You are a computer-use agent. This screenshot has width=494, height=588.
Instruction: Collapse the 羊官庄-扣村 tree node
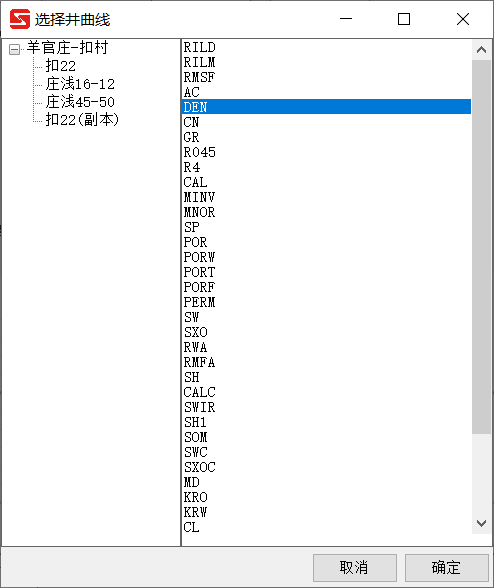point(14,49)
